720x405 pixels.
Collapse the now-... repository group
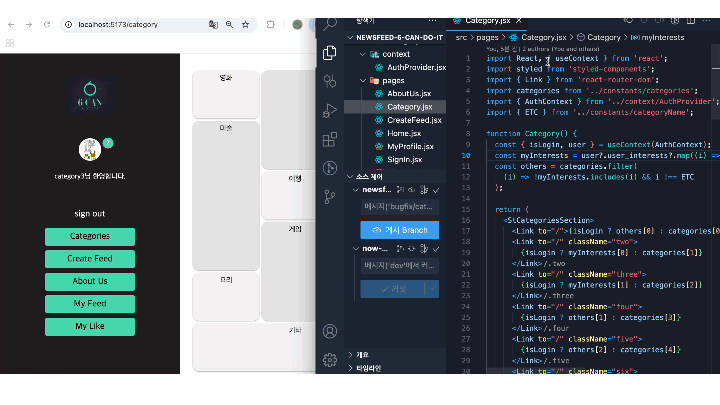click(356, 249)
